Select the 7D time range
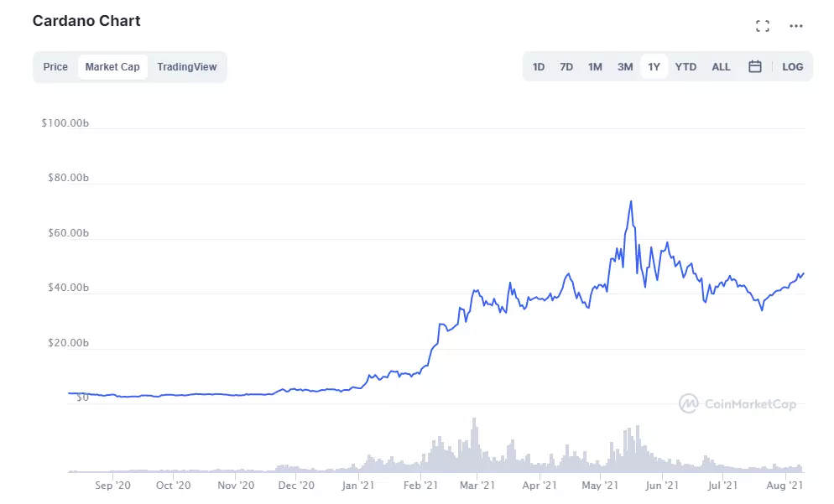Image resolution: width=834 pixels, height=504 pixels. pos(566,66)
